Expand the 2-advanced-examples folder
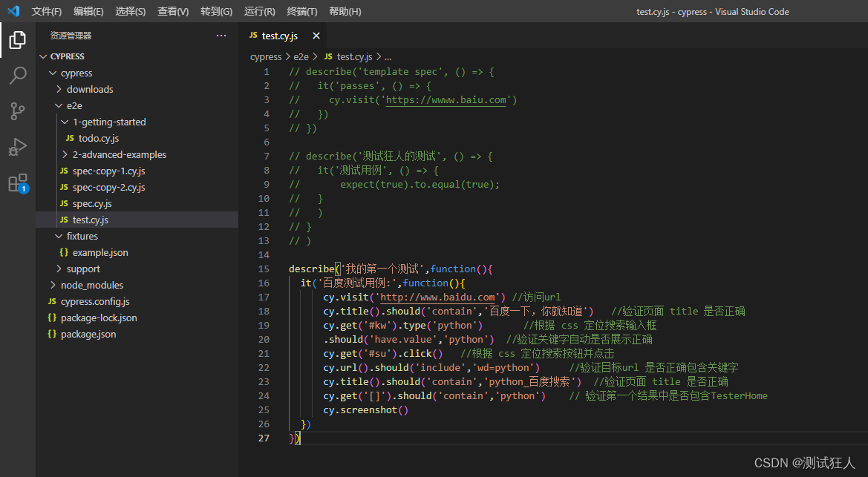 pos(65,154)
